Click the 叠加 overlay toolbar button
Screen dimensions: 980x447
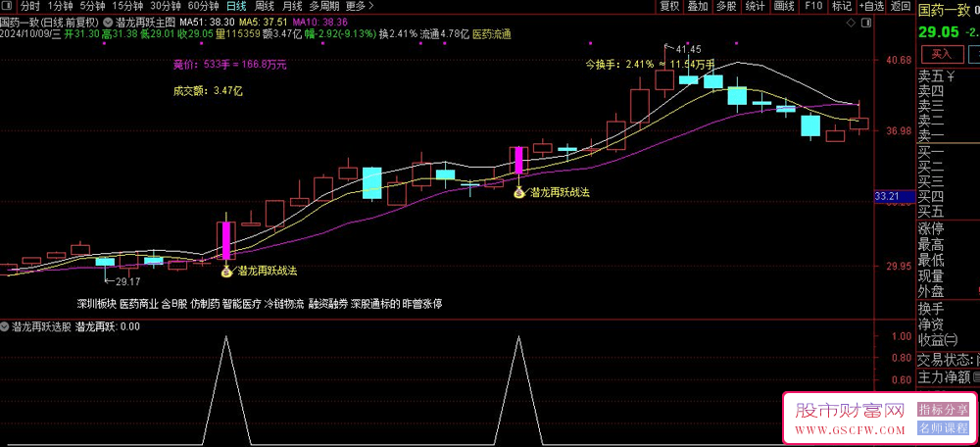698,6
